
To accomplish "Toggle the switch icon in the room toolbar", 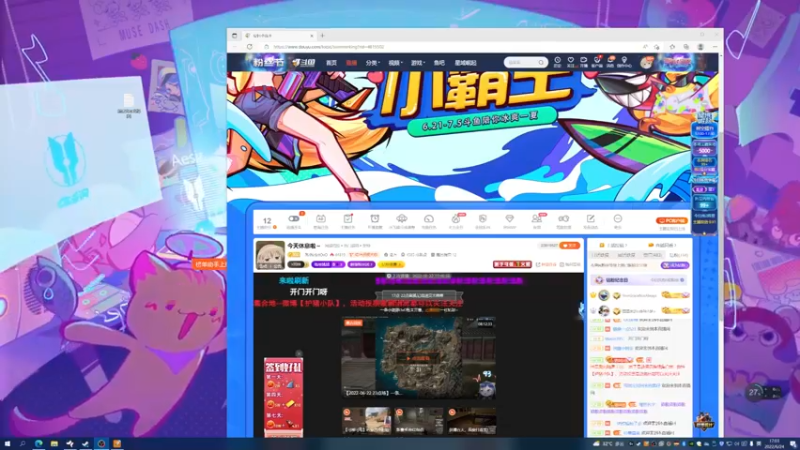I will 294,221.
